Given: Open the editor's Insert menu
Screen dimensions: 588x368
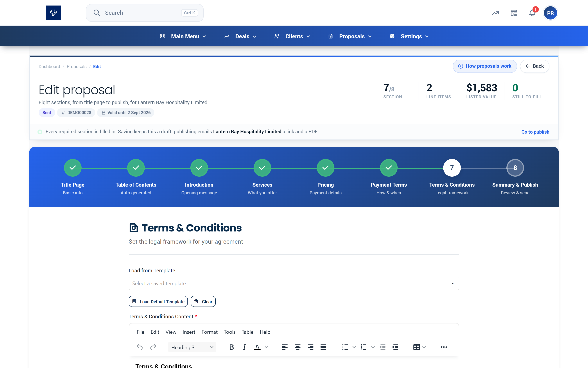Looking at the screenshot, I should tap(189, 332).
